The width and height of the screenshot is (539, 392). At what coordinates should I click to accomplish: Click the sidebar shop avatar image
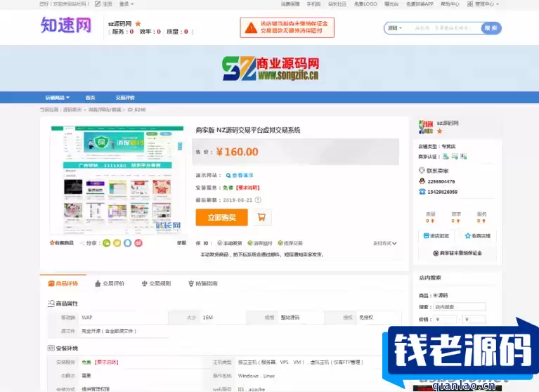426,126
